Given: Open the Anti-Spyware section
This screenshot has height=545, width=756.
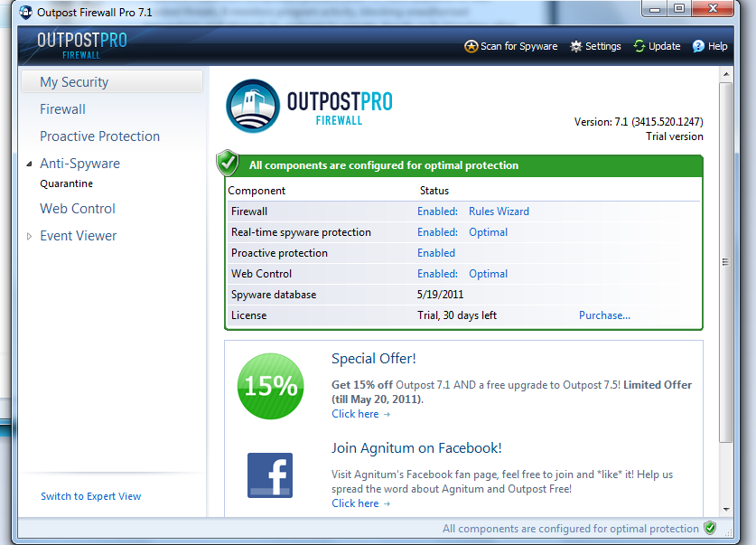Looking at the screenshot, I should pos(80,164).
